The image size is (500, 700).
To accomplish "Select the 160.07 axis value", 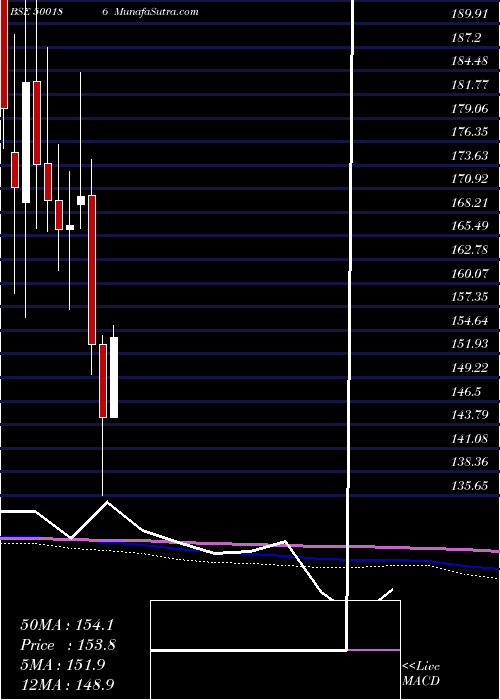I will [x=470, y=274].
